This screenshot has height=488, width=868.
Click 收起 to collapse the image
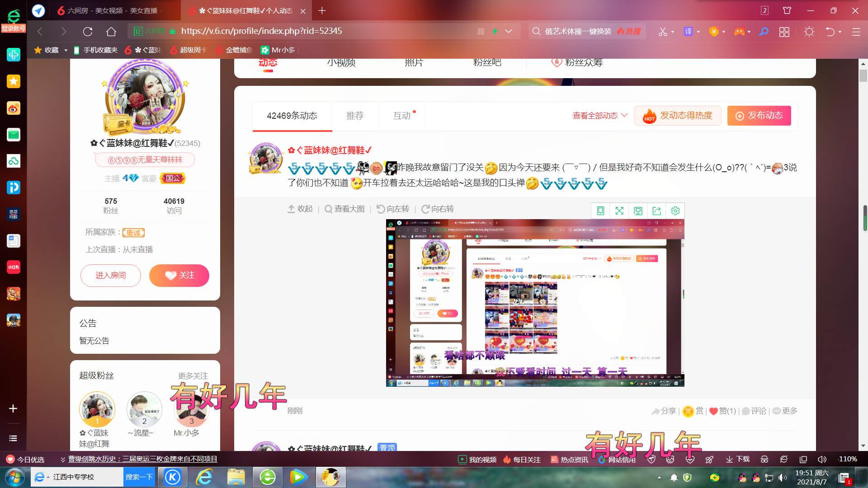pyautogui.click(x=300, y=209)
